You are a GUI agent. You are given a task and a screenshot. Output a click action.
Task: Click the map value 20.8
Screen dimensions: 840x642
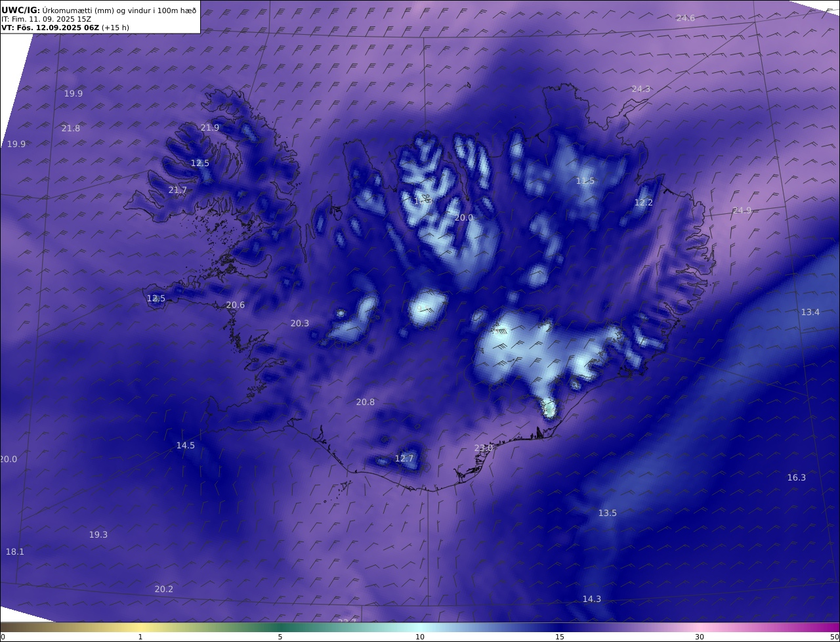click(366, 402)
